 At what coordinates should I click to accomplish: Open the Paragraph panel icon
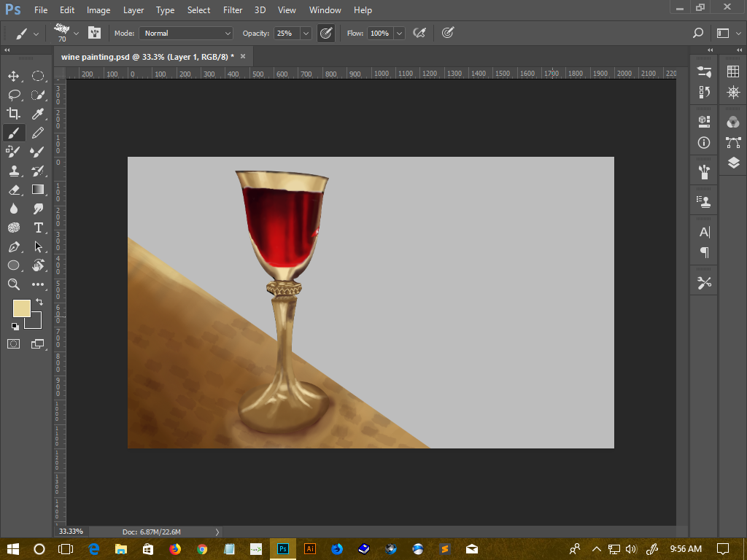point(704,252)
